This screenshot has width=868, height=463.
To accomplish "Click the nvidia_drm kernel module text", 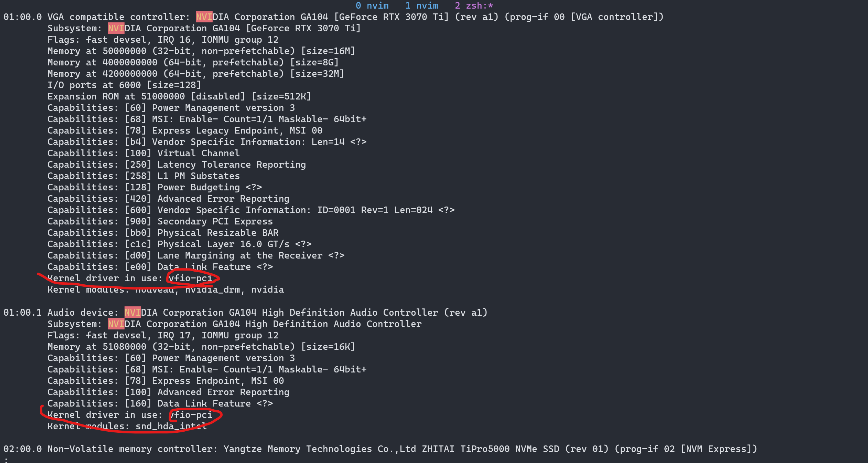I will pyautogui.click(x=212, y=290).
